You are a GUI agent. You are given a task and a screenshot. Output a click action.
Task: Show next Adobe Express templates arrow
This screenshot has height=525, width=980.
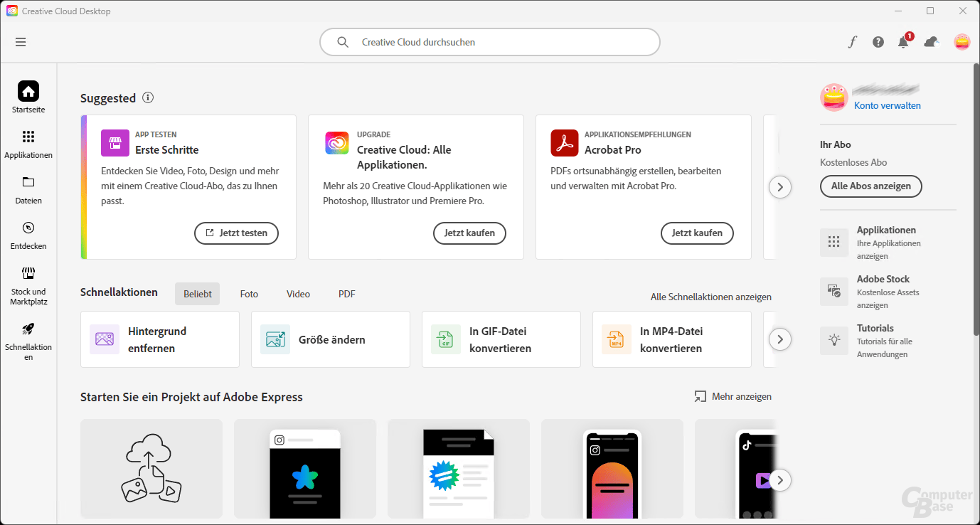click(x=780, y=480)
